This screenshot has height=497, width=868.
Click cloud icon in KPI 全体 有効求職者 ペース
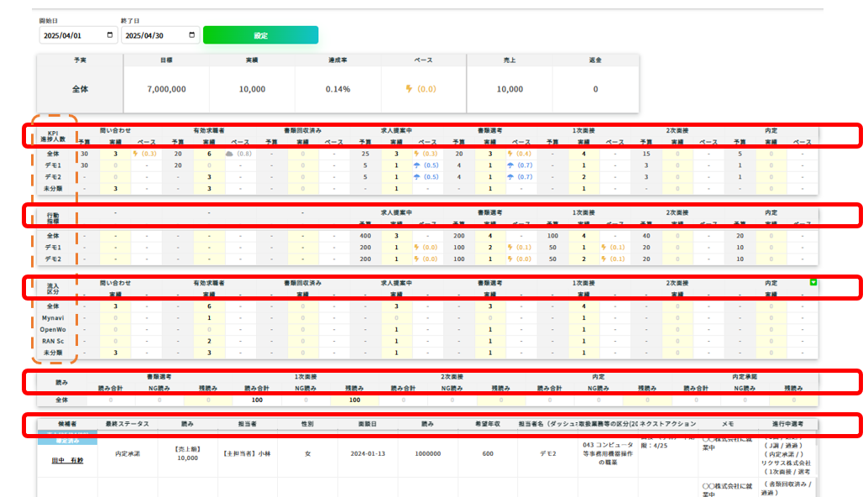pyautogui.click(x=229, y=154)
